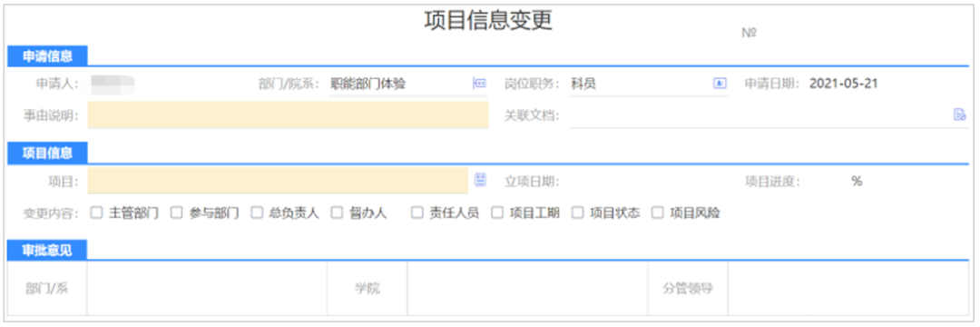The width and height of the screenshot is (980, 327).
Task: Click the 事由说明 input field
Action: point(288,115)
